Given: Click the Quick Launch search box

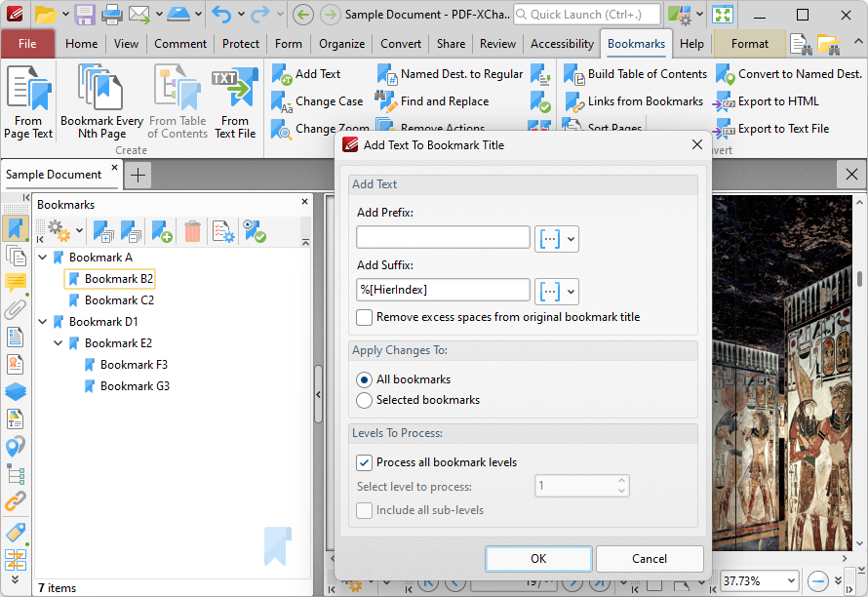Looking at the screenshot, I should click(x=587, y=15).
